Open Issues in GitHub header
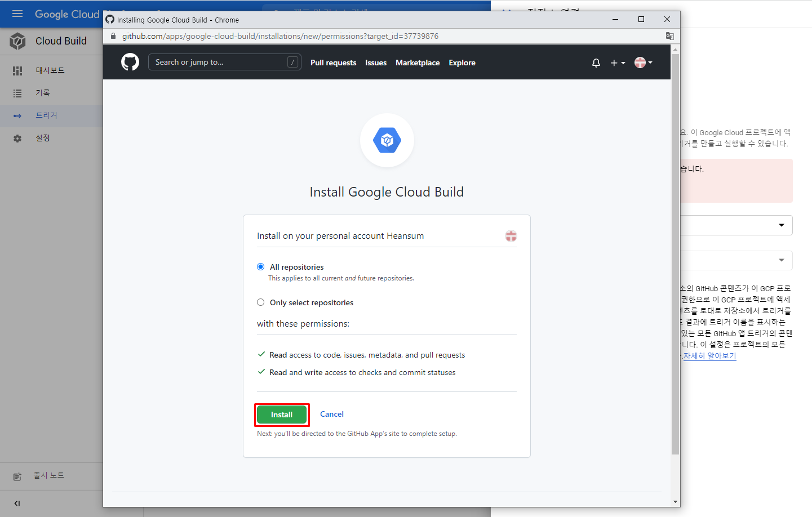The height and width of the screenshot is (517, 812). pyautogui.click(x=376, y=63)
